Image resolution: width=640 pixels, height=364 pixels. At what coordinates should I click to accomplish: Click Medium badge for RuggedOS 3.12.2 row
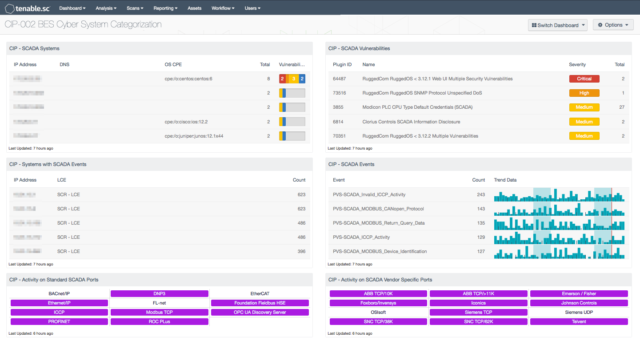tap(584, 136)
